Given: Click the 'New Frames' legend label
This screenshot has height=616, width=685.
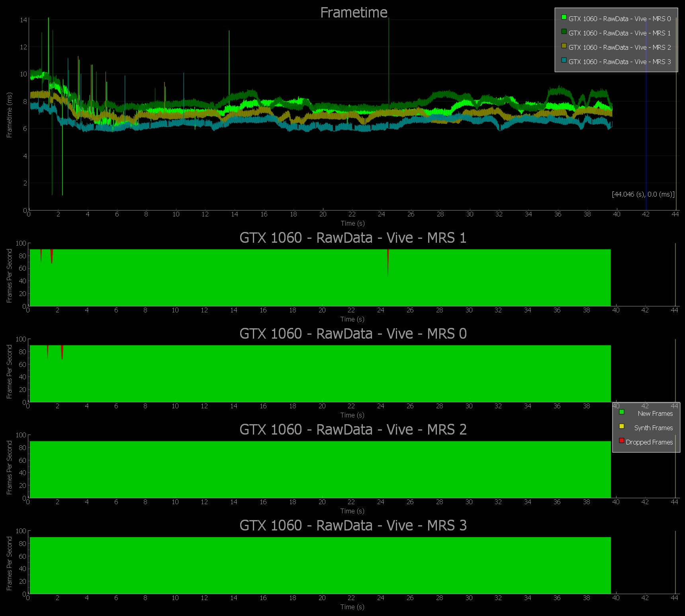Looking at the screenshot, I should [x=655, y=413].
